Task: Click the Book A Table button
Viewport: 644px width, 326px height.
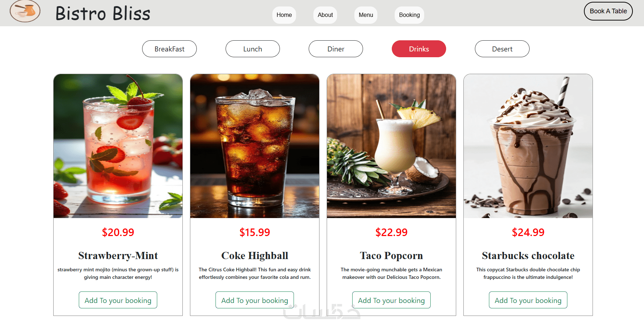Action: [608, 11]
